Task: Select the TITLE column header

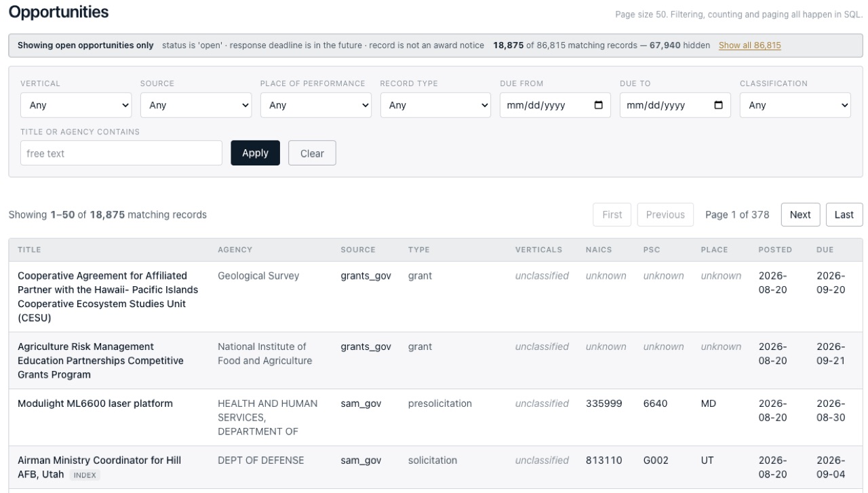Action: (x=29, y=250)
